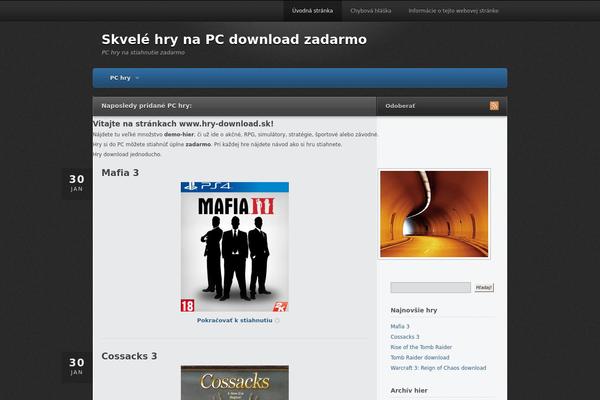The height and width of the screenshot is (400, 600).
Task: Click the Naposledy pridané PC hry heading
Action: click(x=147, y=106)
